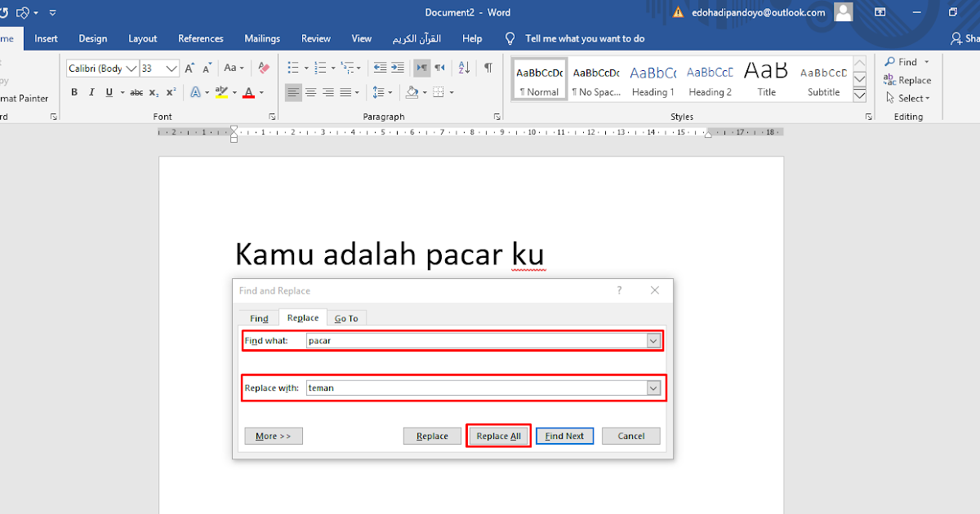This screenshot has height=514, width=980.
Task: Toggle align left
Action: 294,92
